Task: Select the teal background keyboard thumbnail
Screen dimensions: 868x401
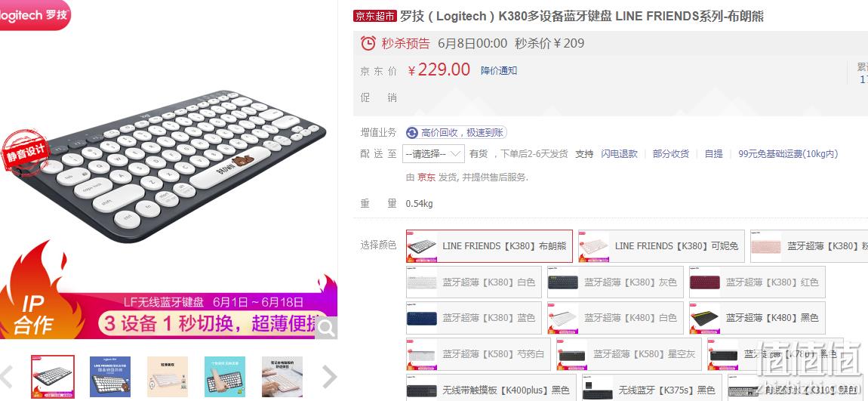Action: [225, 377]
